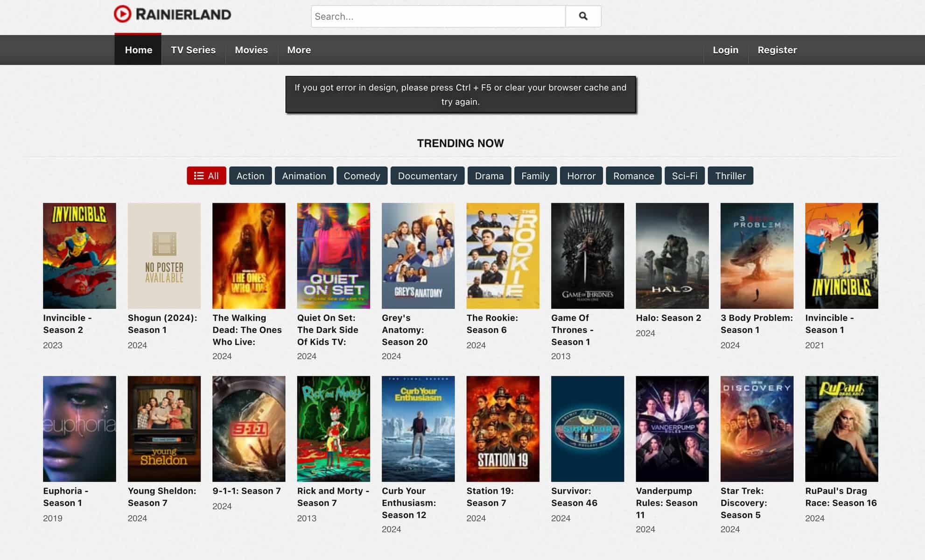Click Vanderpump Rules: Season 11 title

[667, 503]
